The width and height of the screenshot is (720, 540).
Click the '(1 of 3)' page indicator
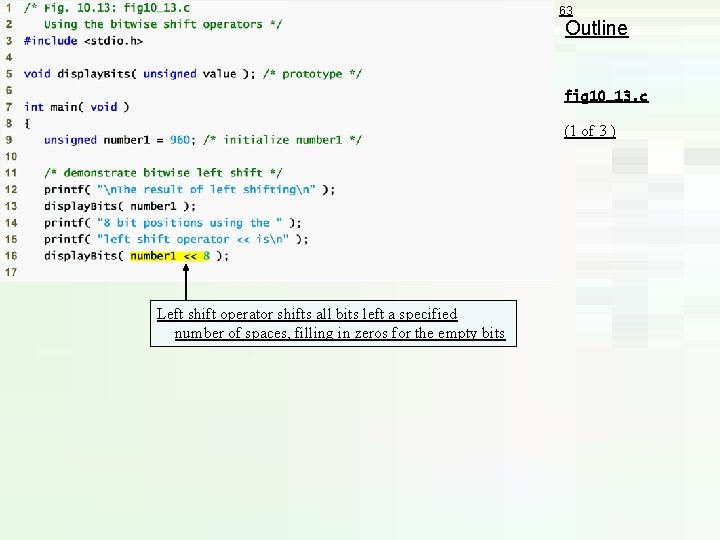tap(590, 131)
